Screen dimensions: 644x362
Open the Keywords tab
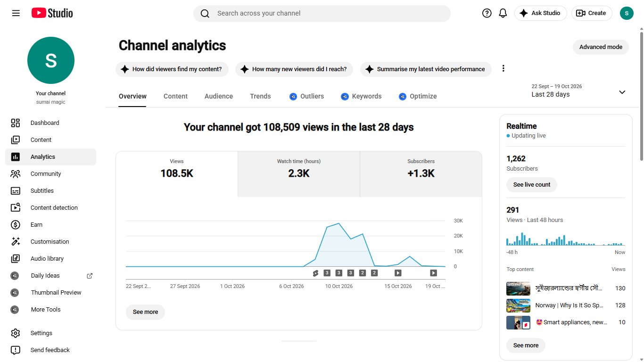click(361, 96)
